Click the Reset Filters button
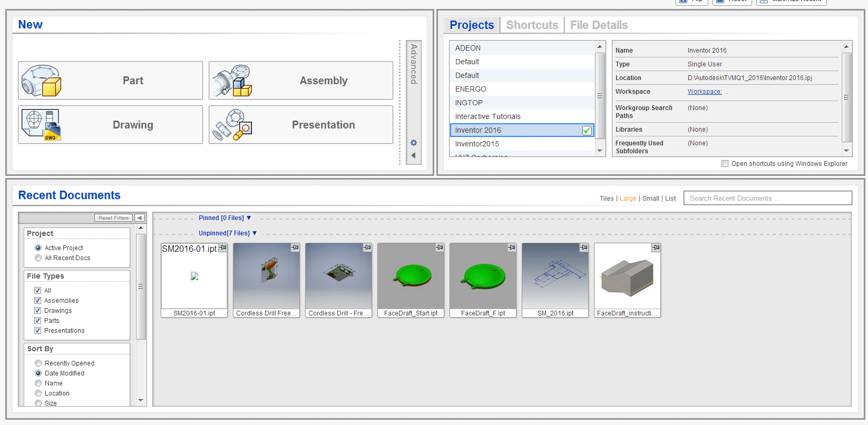868x425 pixels. [113, 218]
